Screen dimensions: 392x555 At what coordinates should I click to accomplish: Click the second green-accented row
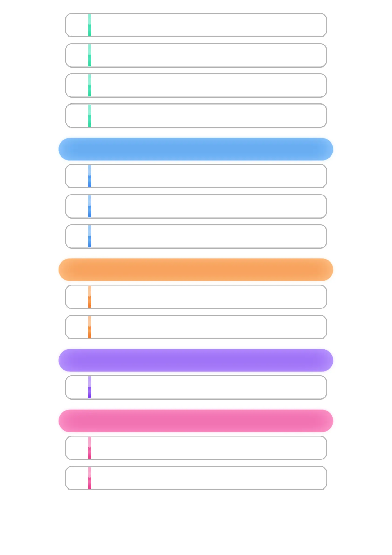point(196,55)
